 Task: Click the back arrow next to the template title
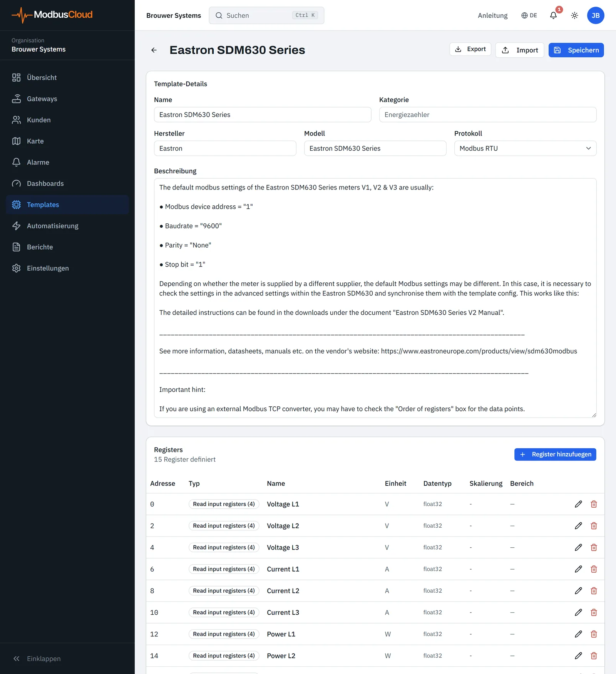154,50
